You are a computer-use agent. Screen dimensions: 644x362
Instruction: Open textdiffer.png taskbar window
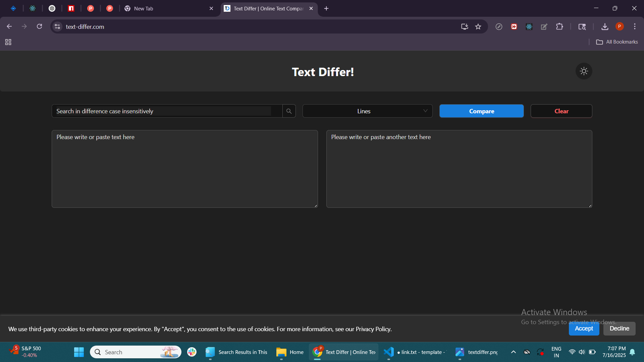476,352
